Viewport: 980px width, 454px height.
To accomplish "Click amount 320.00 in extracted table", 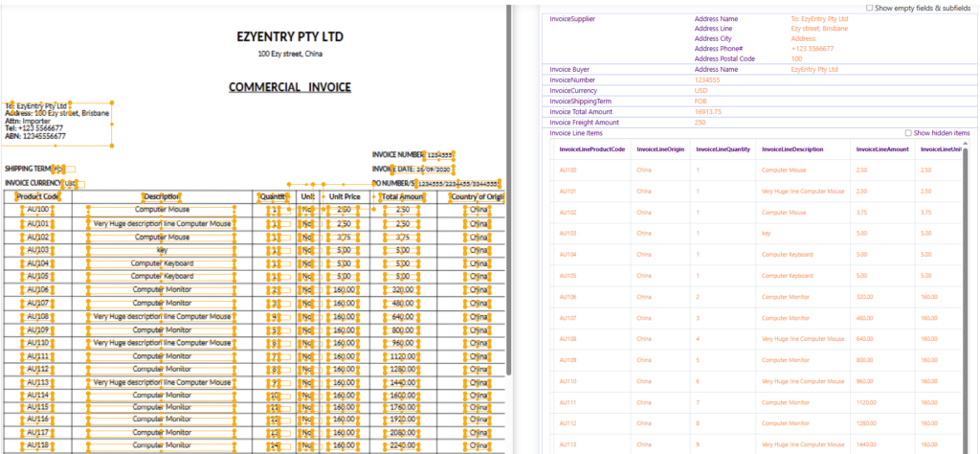I will [864, 297].
